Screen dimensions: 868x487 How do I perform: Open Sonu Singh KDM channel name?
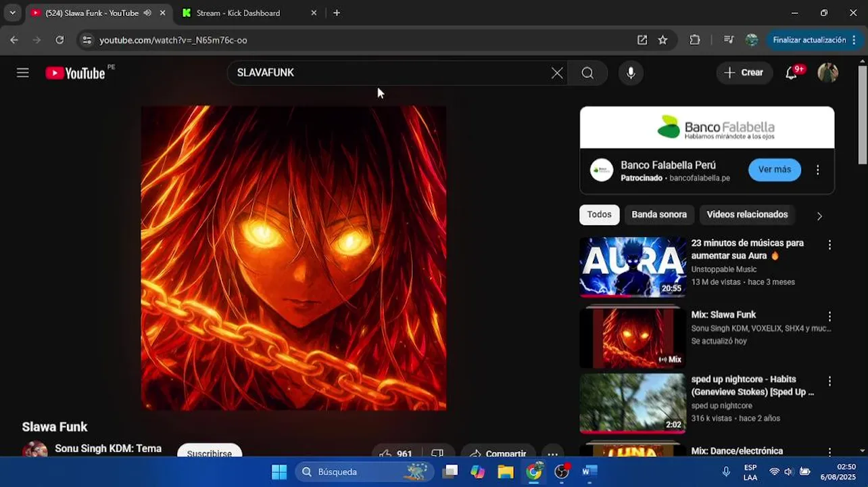108,448
